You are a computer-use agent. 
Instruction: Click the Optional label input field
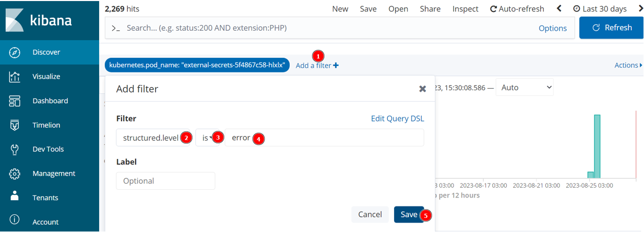[165, 181]
